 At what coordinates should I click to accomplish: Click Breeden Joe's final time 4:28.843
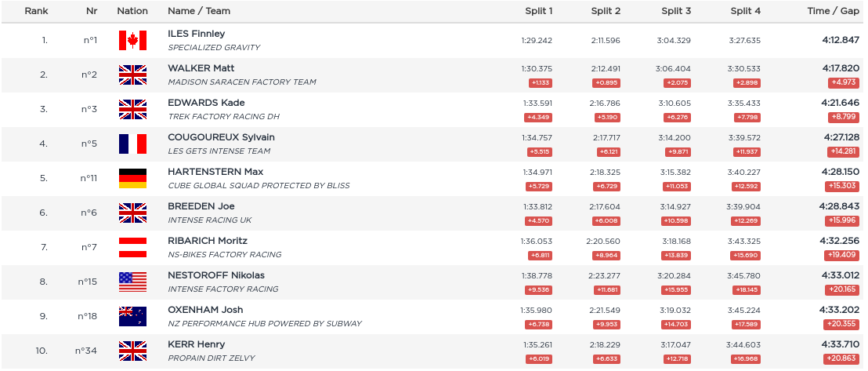pos(840,206)
